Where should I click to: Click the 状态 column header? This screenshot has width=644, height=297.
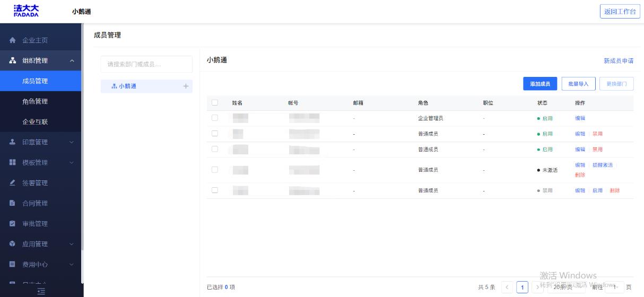pyautogui.click(x=542, y=103)
